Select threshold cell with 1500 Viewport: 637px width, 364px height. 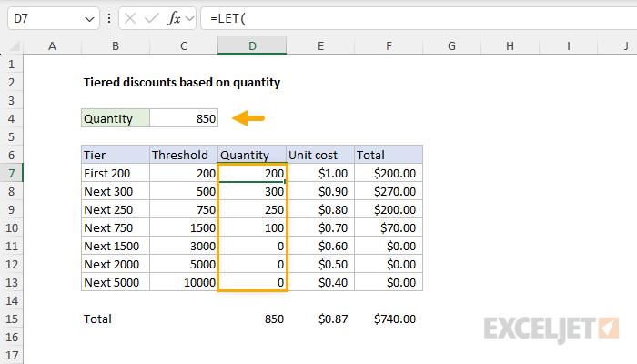click(184, 227)
